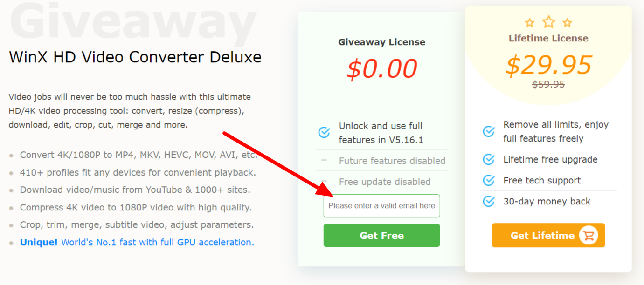Image resolution: width=644 pixels, height=285 pixels.
Task: Click the left small star above Lifetime License
Action: pos(530,22)
